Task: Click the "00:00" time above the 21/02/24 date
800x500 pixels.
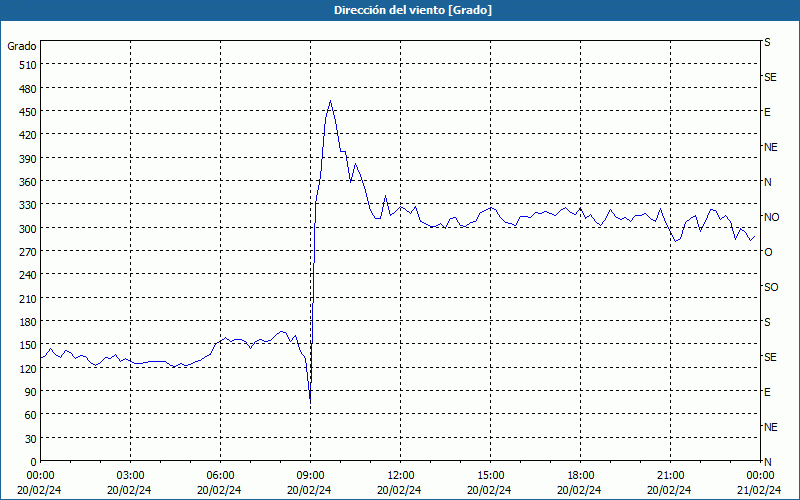Action: pos(760,476)
